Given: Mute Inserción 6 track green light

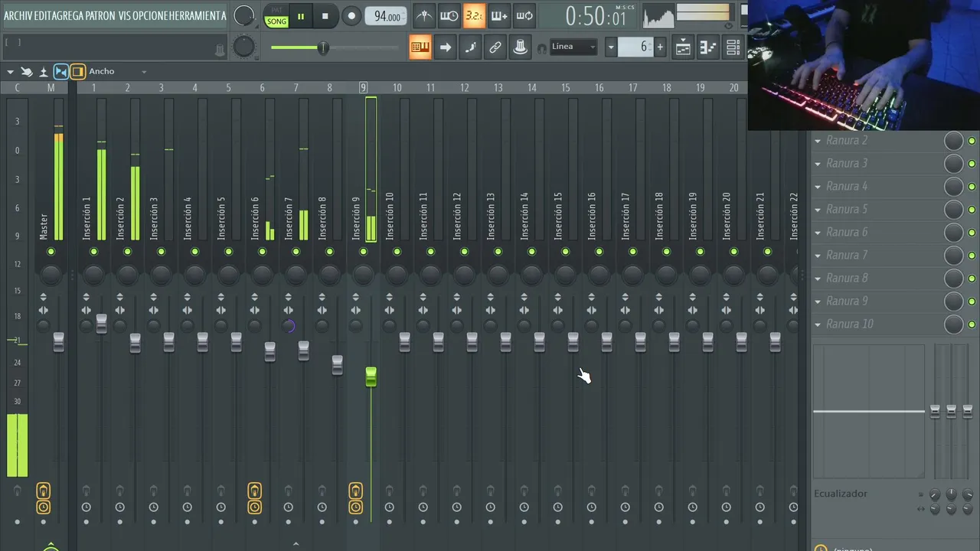Looking at the screenshot, I should [262, 252].
